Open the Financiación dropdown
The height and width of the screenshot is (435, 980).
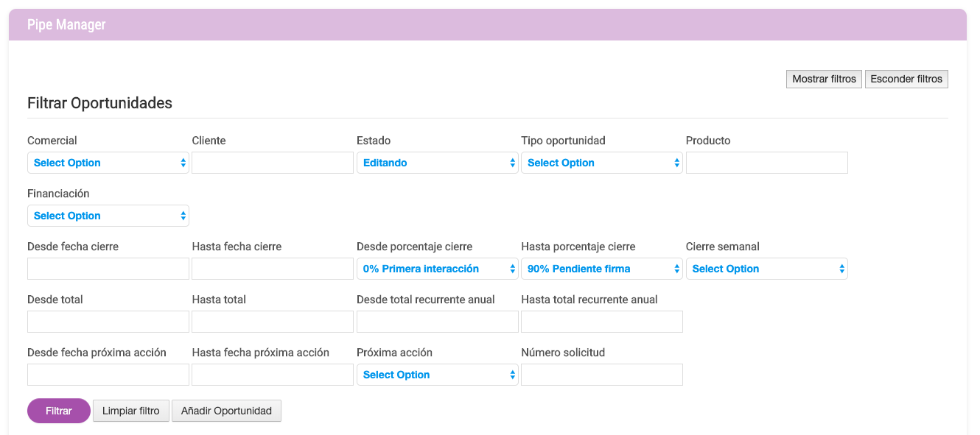click(x=108, y=216)
